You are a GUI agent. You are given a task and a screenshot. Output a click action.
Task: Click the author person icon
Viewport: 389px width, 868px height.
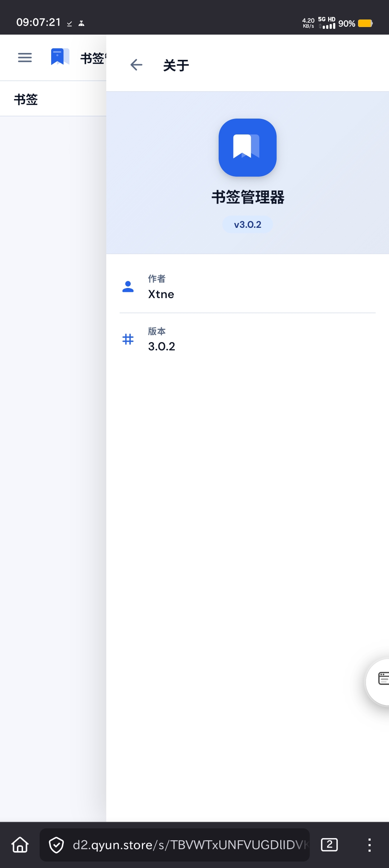tap(128, 287)
